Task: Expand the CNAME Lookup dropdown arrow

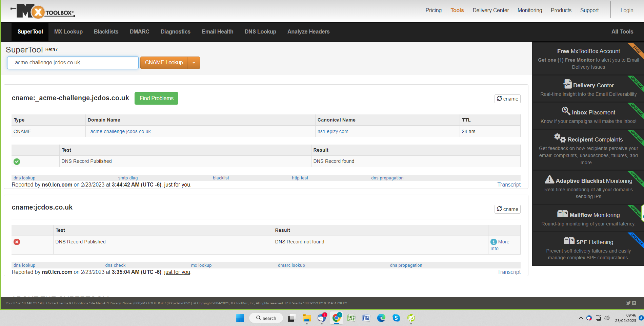Action: [x=194, y=63]
